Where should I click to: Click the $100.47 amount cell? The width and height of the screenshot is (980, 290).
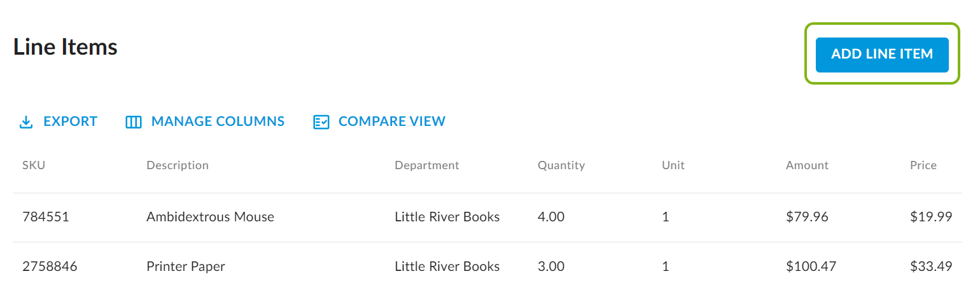coord(811,266)
